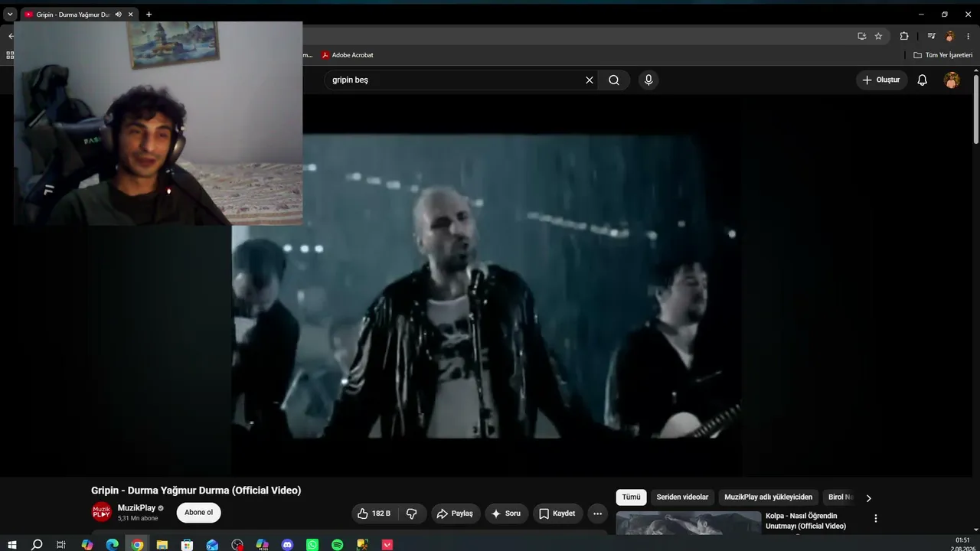Select the MuzikPlay adlı yükleyiciden chip
The width and height of the screenshot is (980, 551).
tap(768, 497)
